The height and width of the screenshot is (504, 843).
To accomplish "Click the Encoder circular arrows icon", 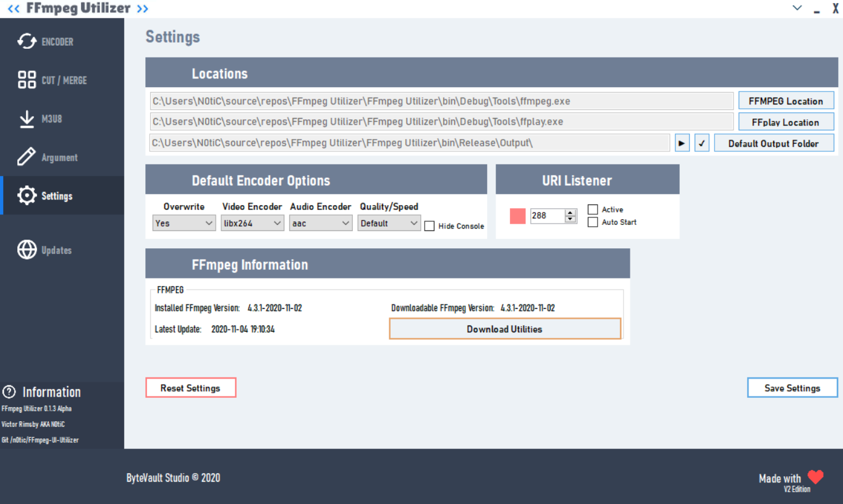I will [x=27, y=41].
